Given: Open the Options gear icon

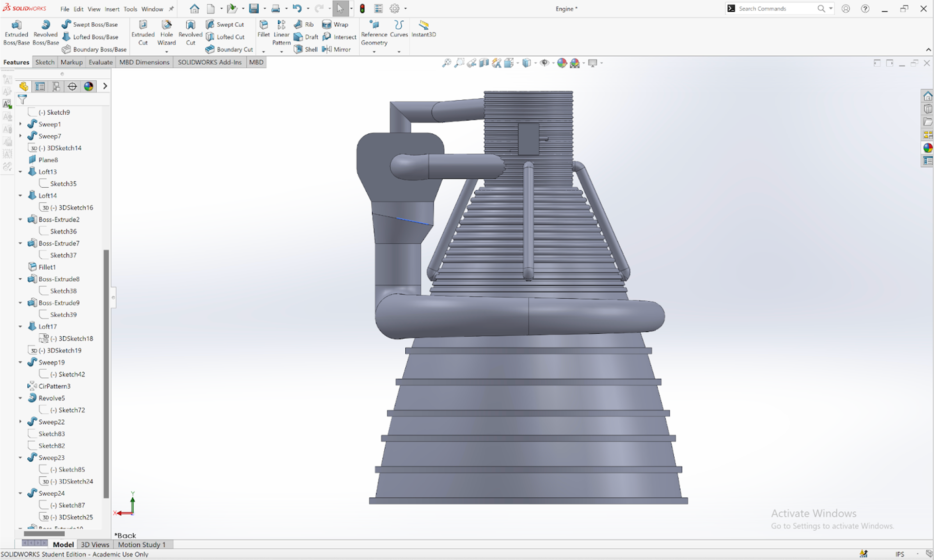Looking at the screenshot, I should (395, 9).
